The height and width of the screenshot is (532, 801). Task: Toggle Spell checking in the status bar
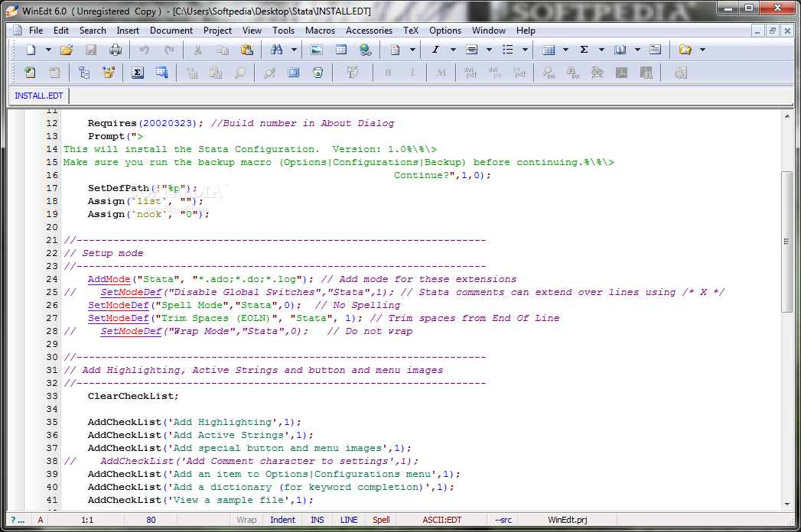point(381,520)
